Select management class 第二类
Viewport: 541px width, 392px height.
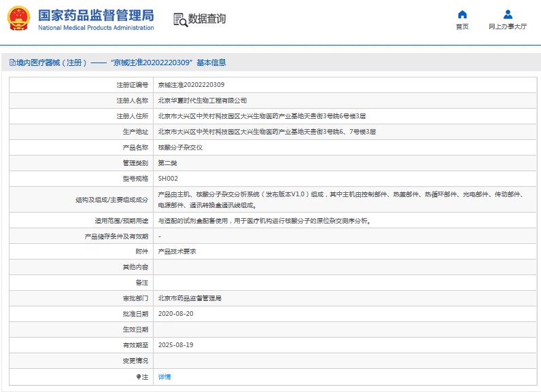click(x=167, y=163)
